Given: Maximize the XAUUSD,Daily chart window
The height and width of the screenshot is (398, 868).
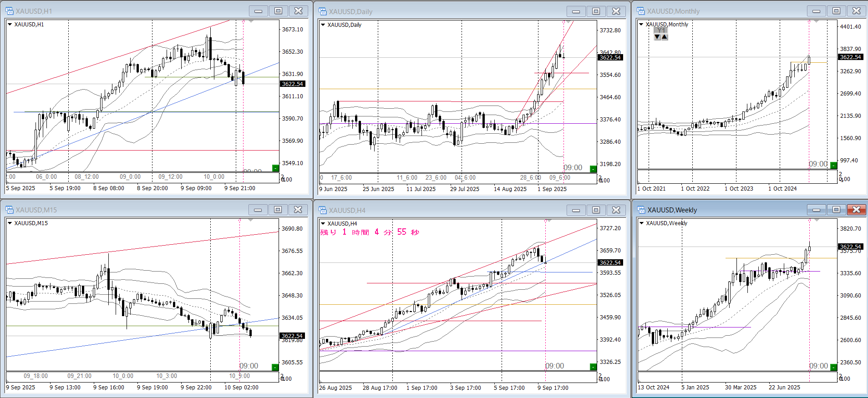Looking at the screenshot, I should click(x=596, y=11).
